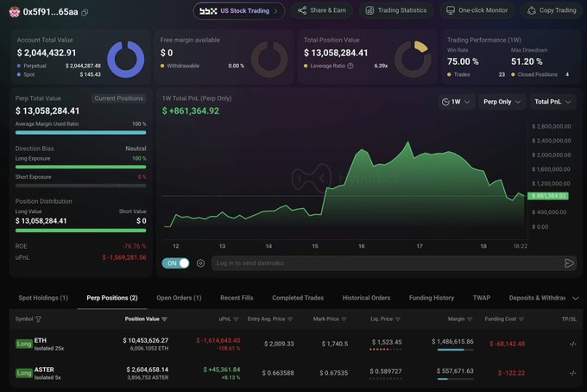Click ASTER uPnL $+45,361.84
This screenshot has width=587, height=392.
[x=222, y=370]
